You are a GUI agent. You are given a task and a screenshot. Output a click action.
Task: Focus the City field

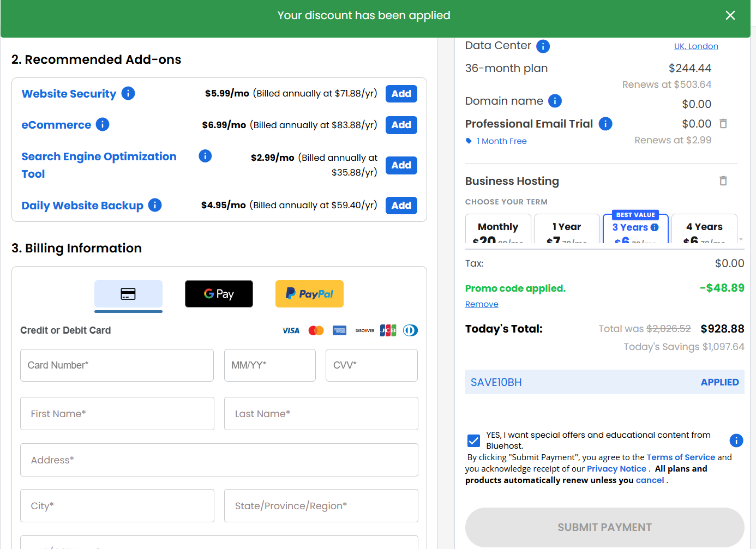click(117, 506)
